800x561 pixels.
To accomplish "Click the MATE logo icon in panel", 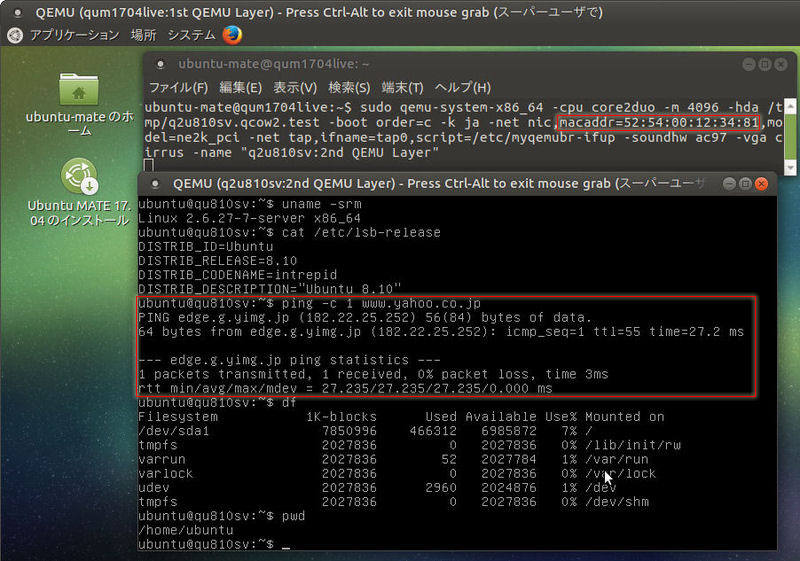I will tap(15, 35).
